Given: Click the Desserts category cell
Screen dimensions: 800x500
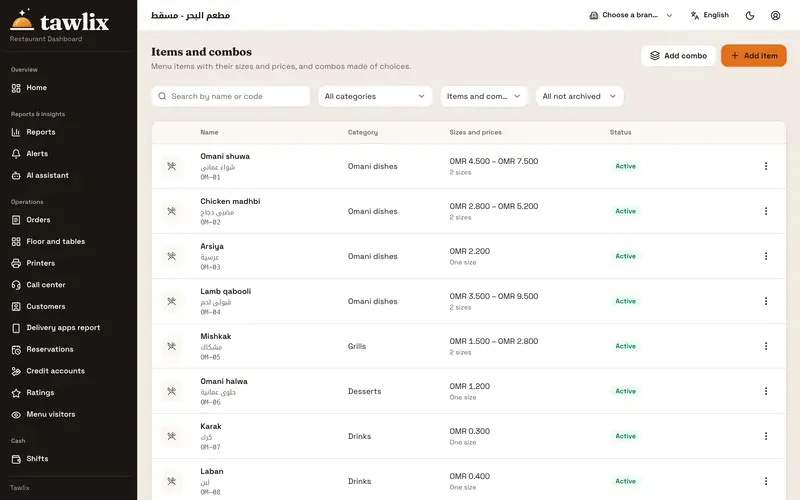Looking at the screenshot, I should pyautogui.click(x=364, y=391).
